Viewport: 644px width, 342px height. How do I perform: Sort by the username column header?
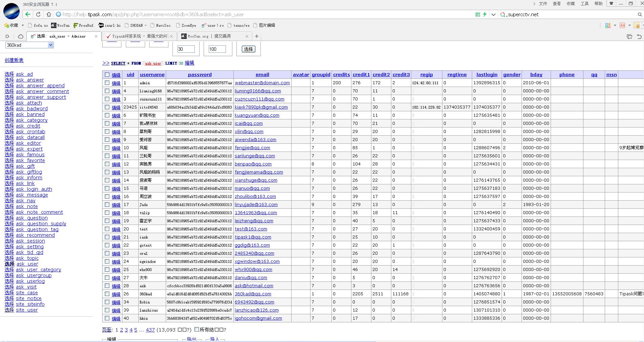tap(152, 74)
